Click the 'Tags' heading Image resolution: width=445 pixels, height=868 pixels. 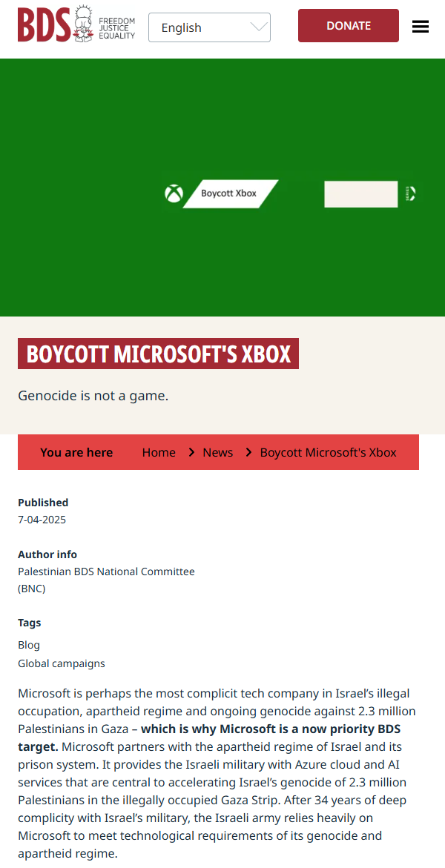[x=30, y=622]
